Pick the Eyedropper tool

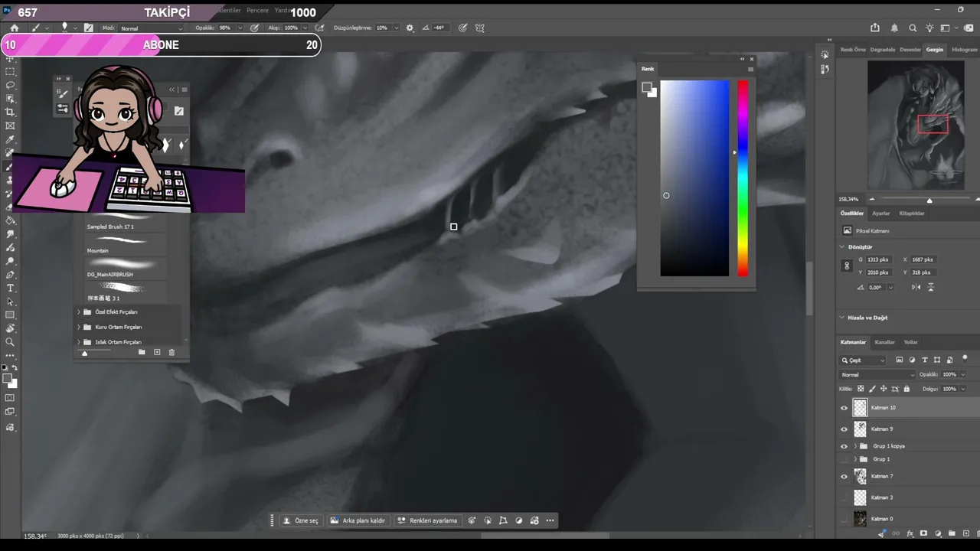[x=10, y=139]
